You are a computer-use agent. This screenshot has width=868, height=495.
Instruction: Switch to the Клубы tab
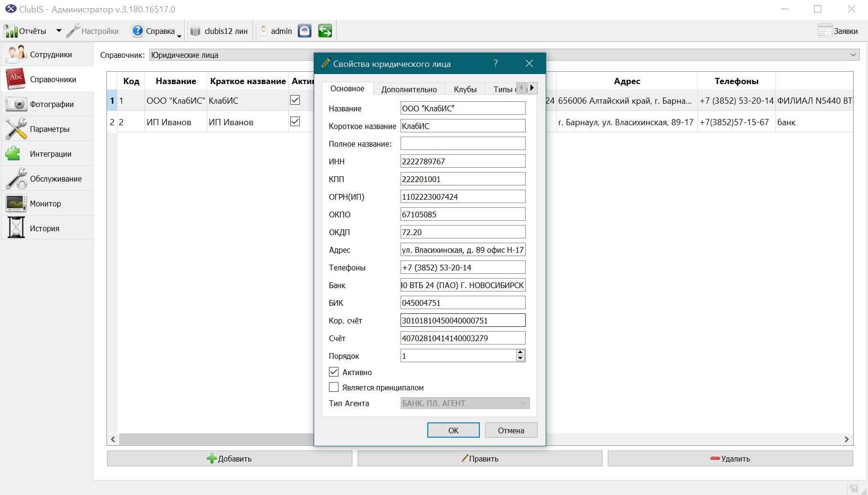[x=465, y=89]
